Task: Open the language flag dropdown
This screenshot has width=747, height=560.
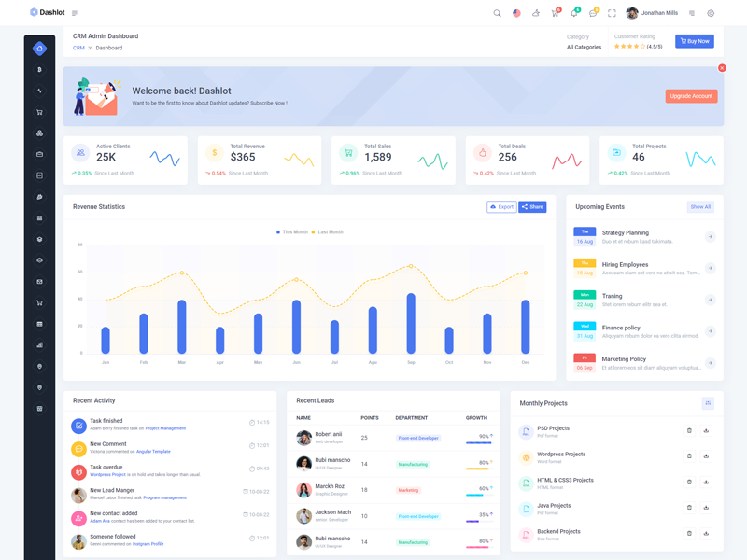Action: [516, 13]
